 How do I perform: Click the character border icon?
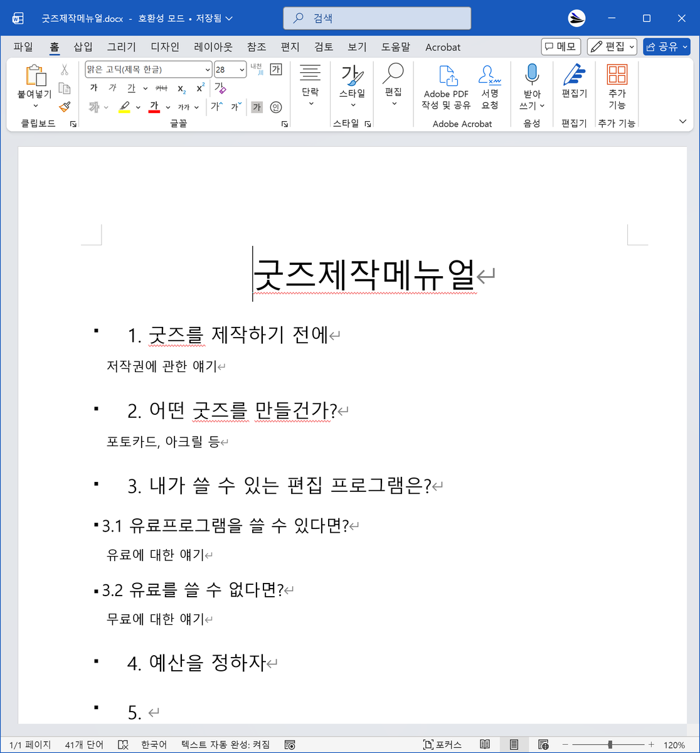coord(276,69)
